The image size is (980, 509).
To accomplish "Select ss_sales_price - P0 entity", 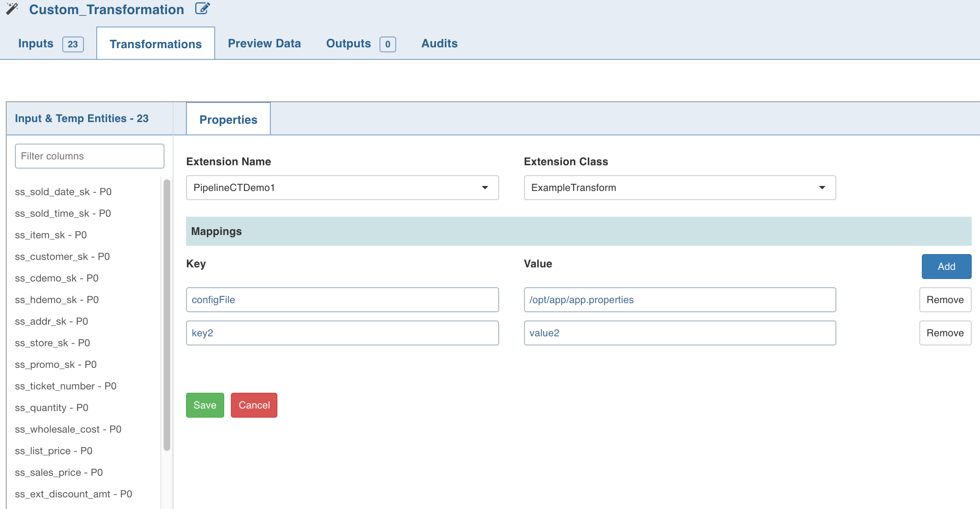I will click(x=59, y=472).
